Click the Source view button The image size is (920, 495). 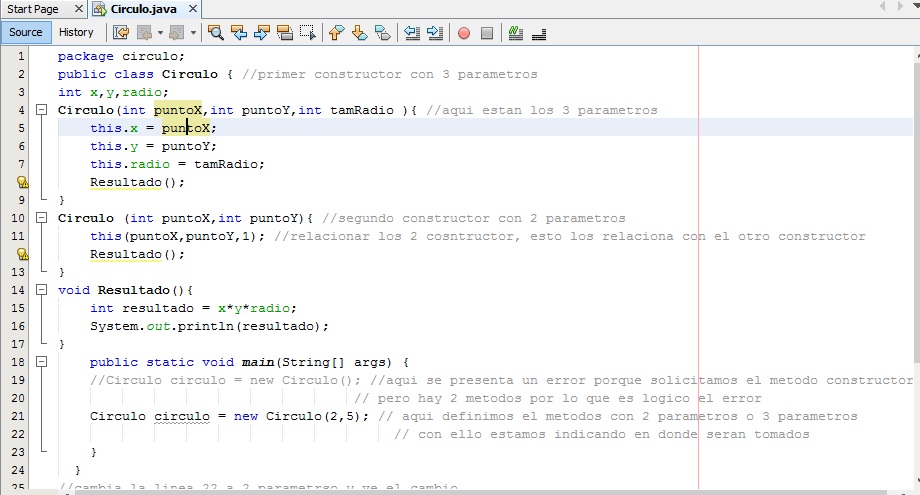(x=26, y=32)
